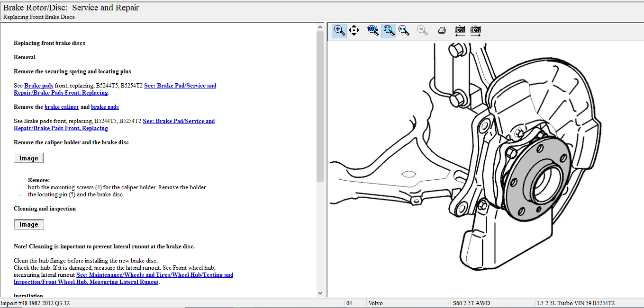Open Image button under Cleaning and inspection

pyautogui.click(x=29, y=224)
